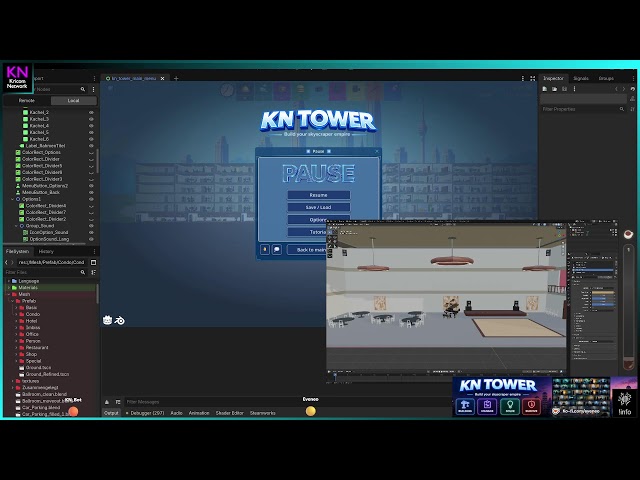Click the chat bubble icon in Pause menu
The height and width of the screenshot is (480, 640).
tap(277, 249)
